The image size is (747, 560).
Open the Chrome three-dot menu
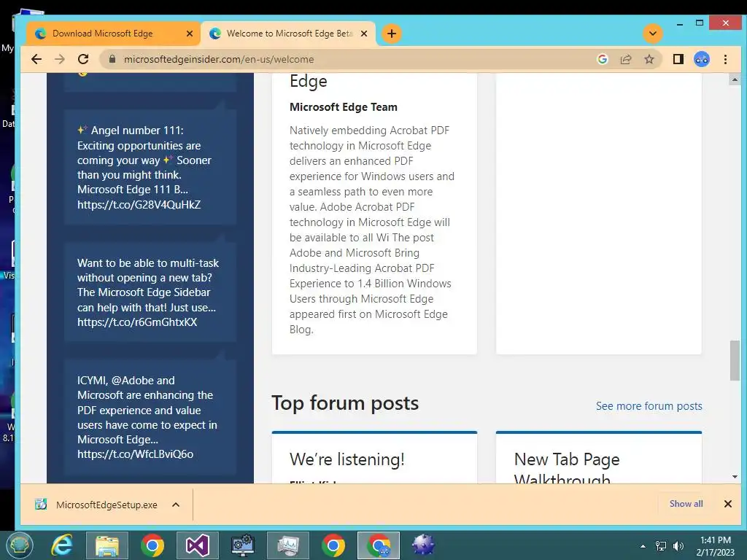pyautogui.click(x=725, y=59)
